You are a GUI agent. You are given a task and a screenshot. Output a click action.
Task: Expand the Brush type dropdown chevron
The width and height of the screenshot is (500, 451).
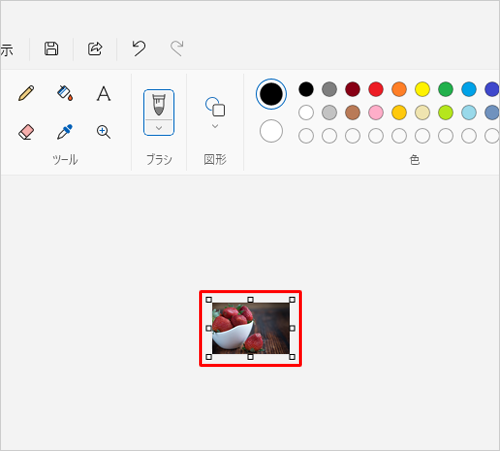tap(159, 128)
